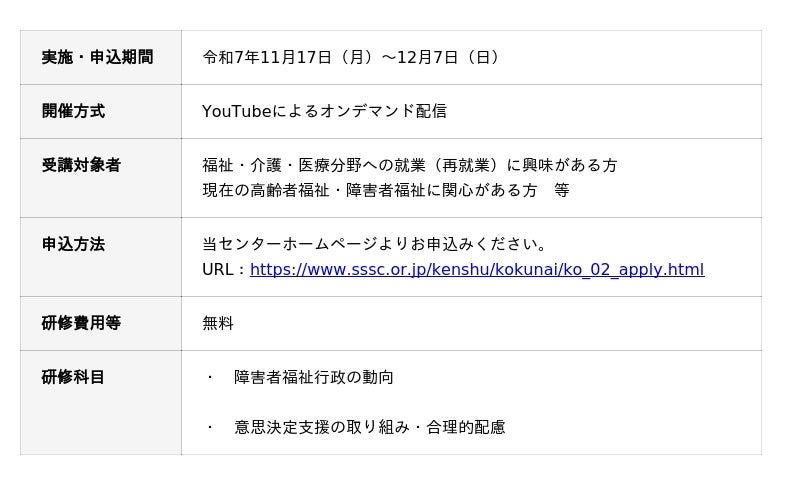This screenshot has width=800, height=485.
Task: Select the 受講対象者 header cell
Action: tap(81, 165)
